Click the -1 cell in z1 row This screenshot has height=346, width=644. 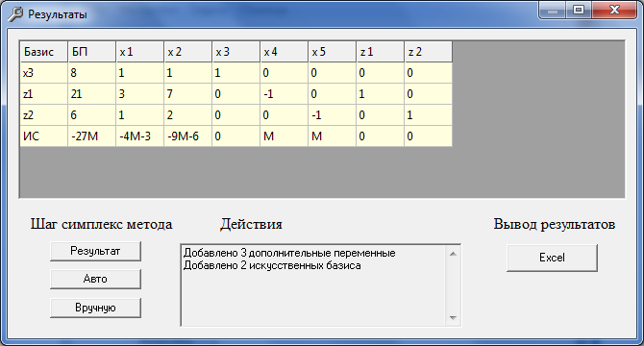[x=284, y=94]
